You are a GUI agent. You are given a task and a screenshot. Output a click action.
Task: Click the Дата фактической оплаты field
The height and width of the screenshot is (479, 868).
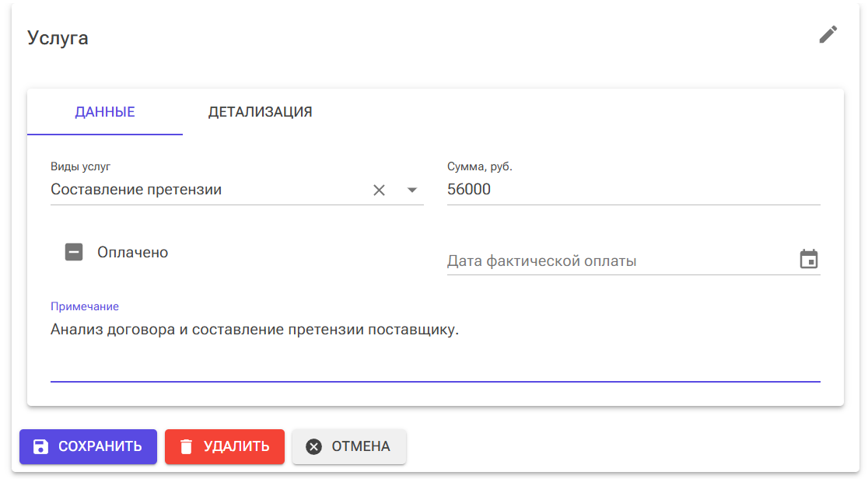pyautogui.click(x=618, y=261)
